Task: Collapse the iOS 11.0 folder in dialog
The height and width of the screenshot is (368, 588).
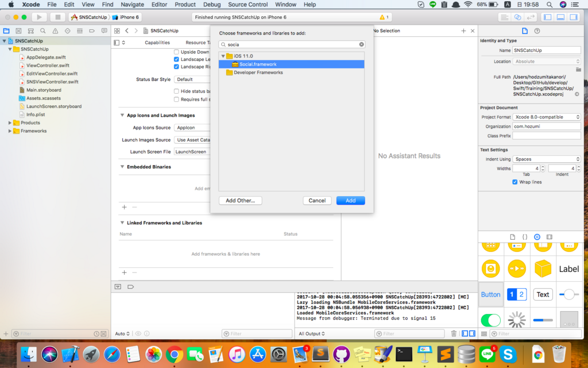Action: pyautogui.click(x=223, y=56)
